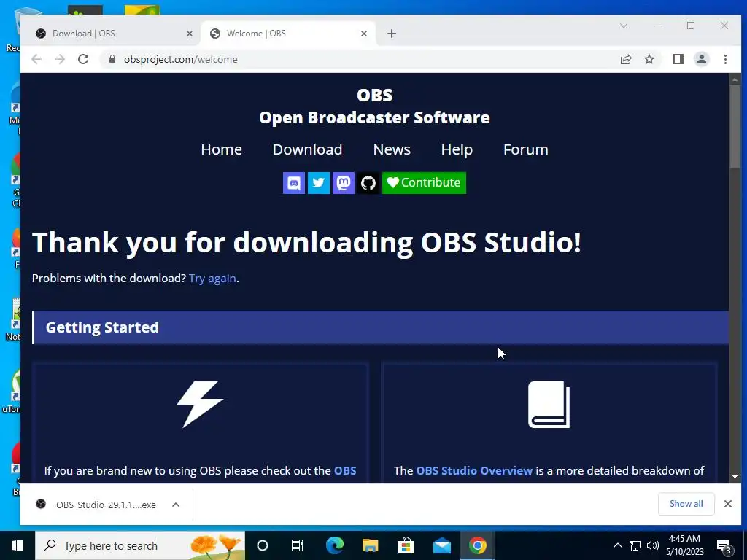Bookmark this page with the star icon
The image size is (747, 560).
coord(649,59)
